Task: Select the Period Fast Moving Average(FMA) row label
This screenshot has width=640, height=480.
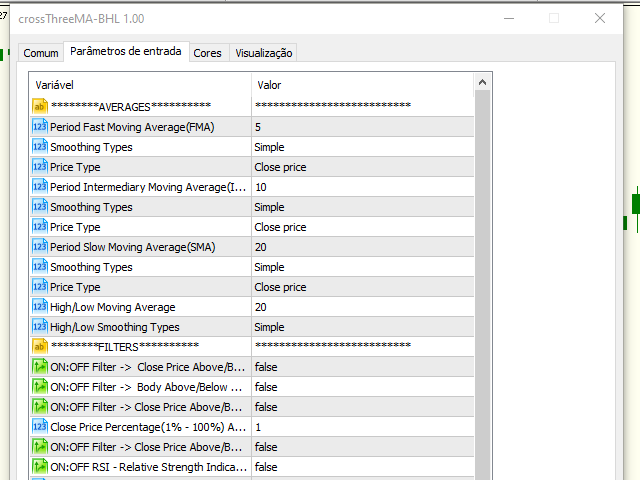Action: (x=132, y=127)
